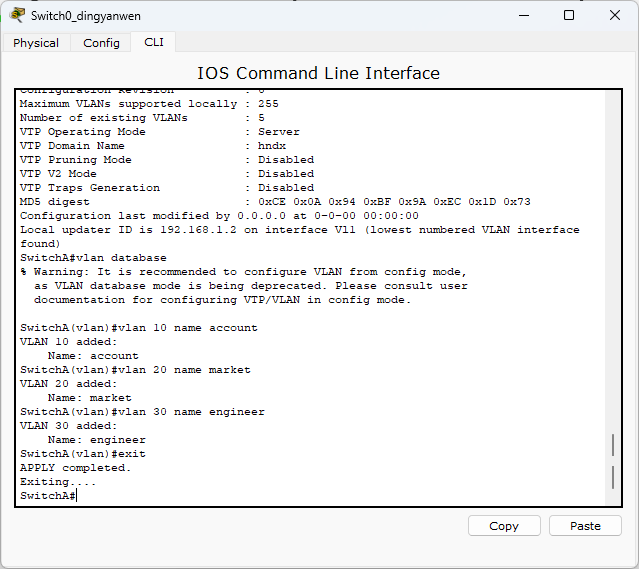Maximize the Switch0_dingyanwen window
The height and width of the screenshot is (569, 639).
569,15
